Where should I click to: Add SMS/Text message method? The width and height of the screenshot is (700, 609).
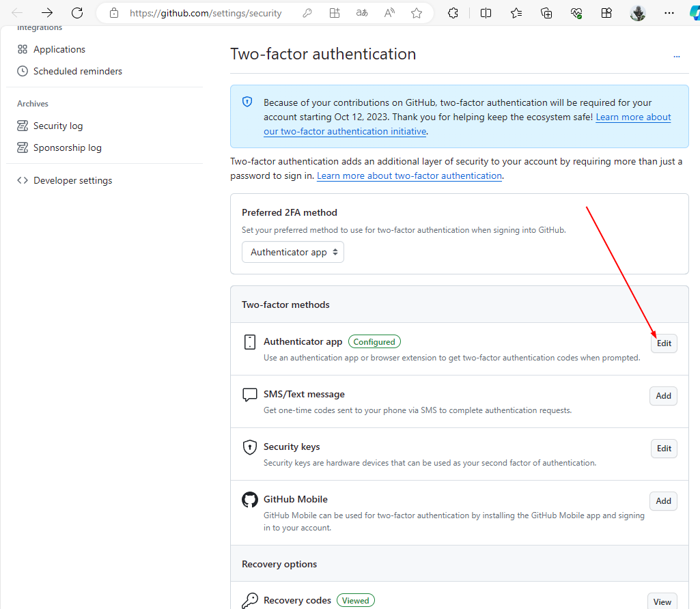[x=663, y=396]
